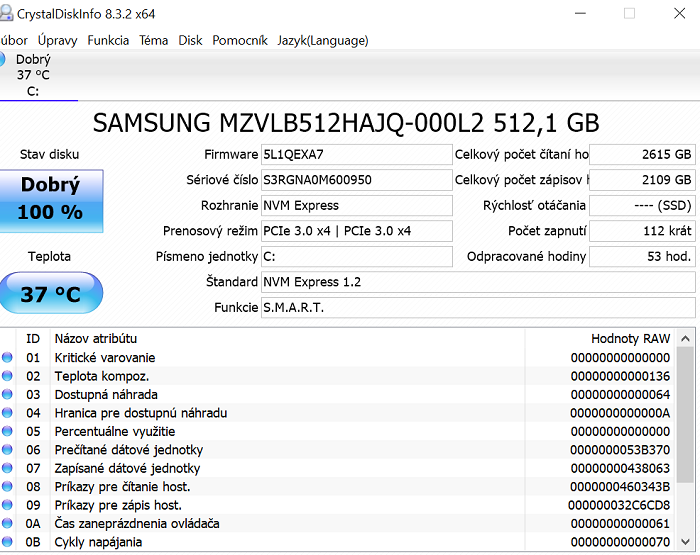Select the Dostupná náhrada attribute name
This screenshot has height=555, width=700.
106,395
